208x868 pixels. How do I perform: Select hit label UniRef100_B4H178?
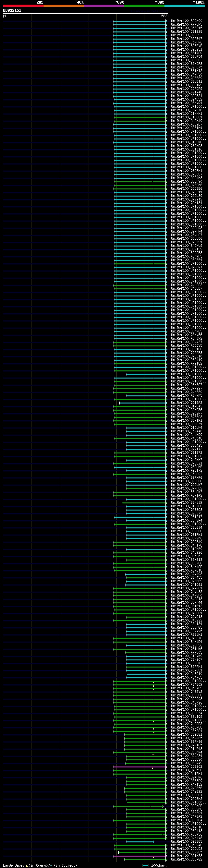tap(187, 546)
